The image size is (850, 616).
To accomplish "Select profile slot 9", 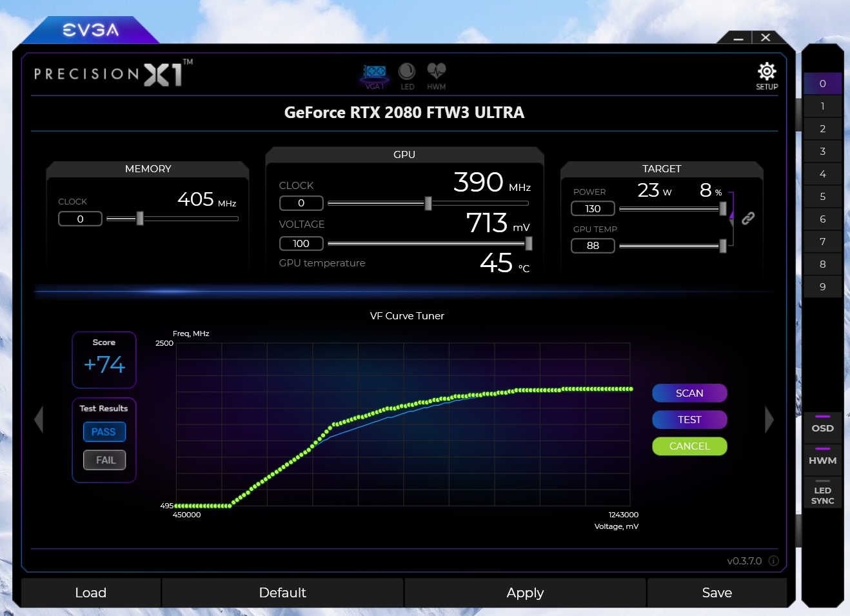I will (x=822, y=286).
